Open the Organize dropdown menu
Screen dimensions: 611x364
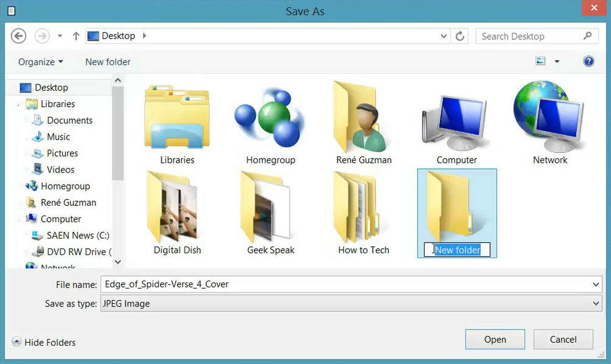(x=40, y=62)
